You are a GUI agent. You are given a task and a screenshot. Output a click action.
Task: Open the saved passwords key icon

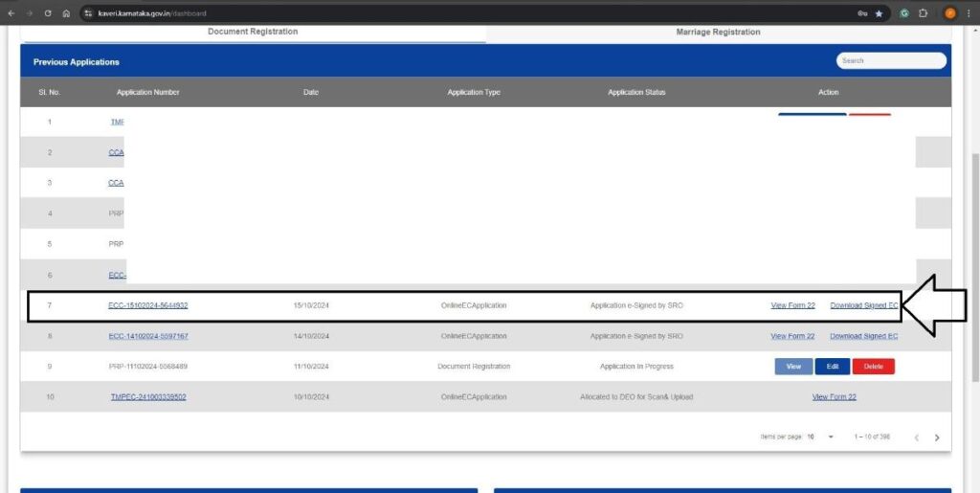pos(861,13)
